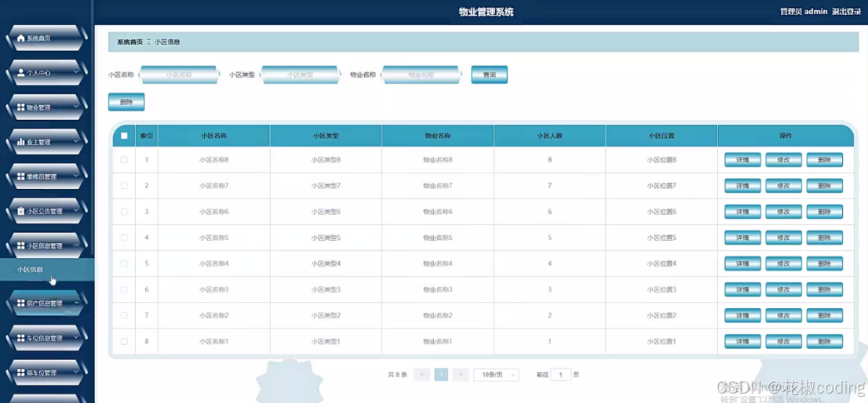Open 详情 for 小区名称8 row
The width and height of the screenshot is (868, 403).
pos(742,160)
